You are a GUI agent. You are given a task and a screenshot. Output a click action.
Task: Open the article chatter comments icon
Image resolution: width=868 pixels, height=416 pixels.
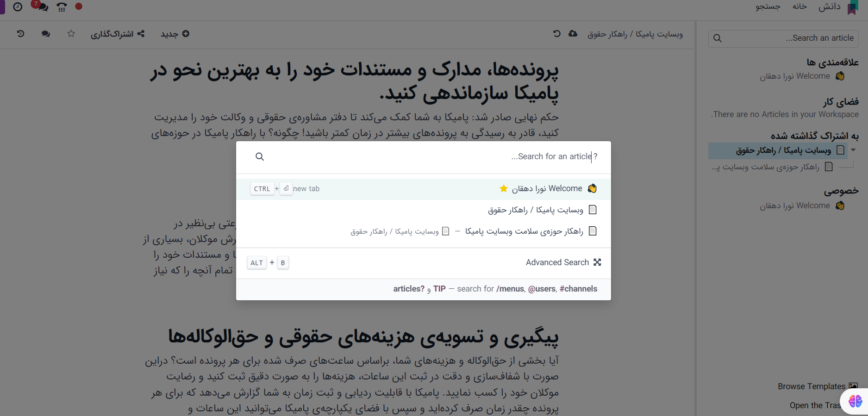[46, 34]
